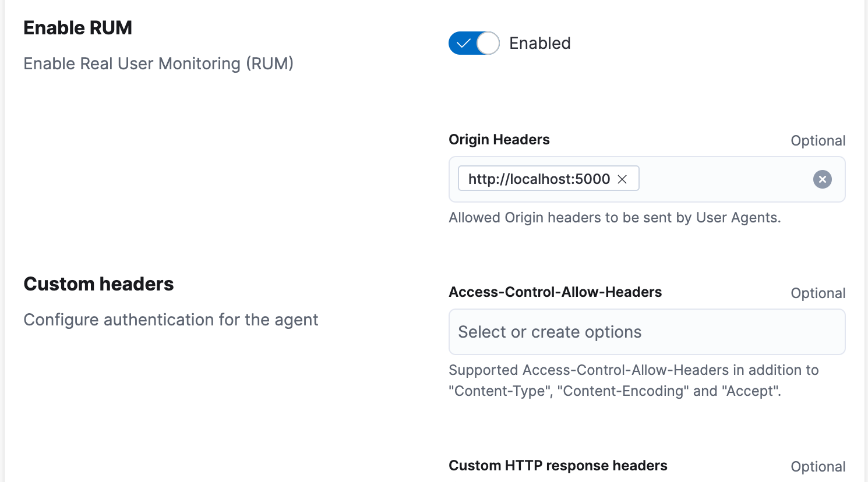Open the Access-Control-Allow-Headers options dropdown
868x482 pixels.
(x=647, y=332)
